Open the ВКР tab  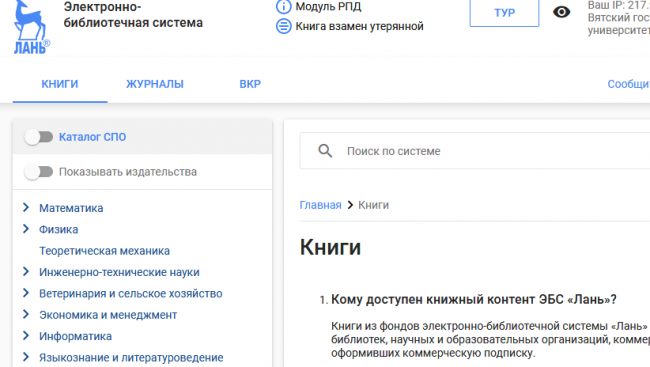coord(250,84)
